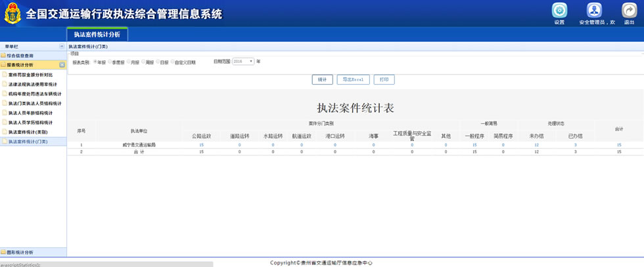Open 执法门类执法人员结构统计 in the sidebar
The image size is (644, 267).
35,104
